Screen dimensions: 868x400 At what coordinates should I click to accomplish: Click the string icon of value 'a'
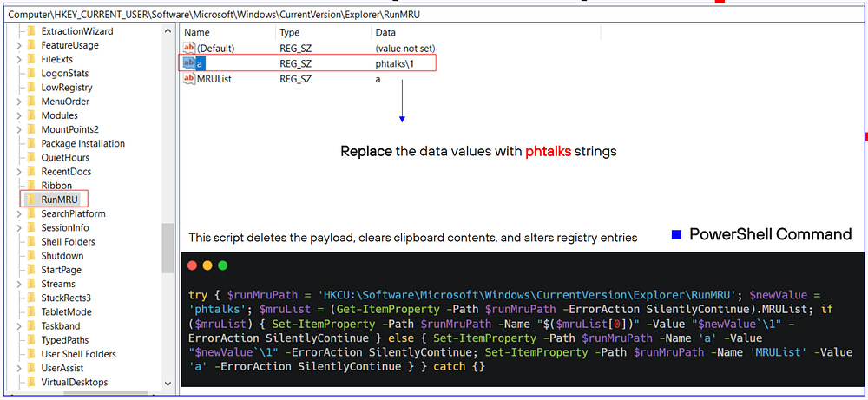click(189, 63)
